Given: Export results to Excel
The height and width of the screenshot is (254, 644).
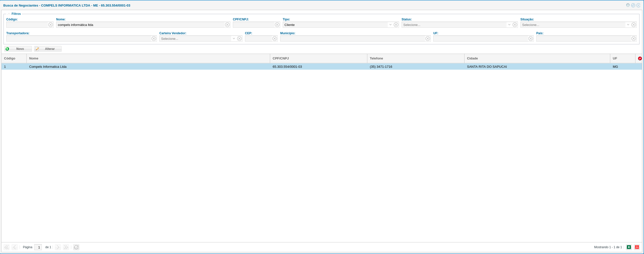Looking at the screenshot, I should [629, 247].
